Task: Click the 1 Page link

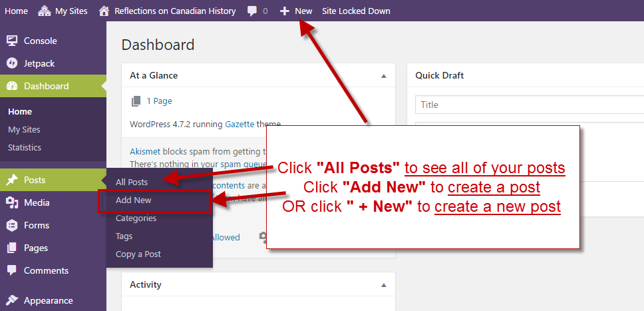Action: [x=160, y=101]
